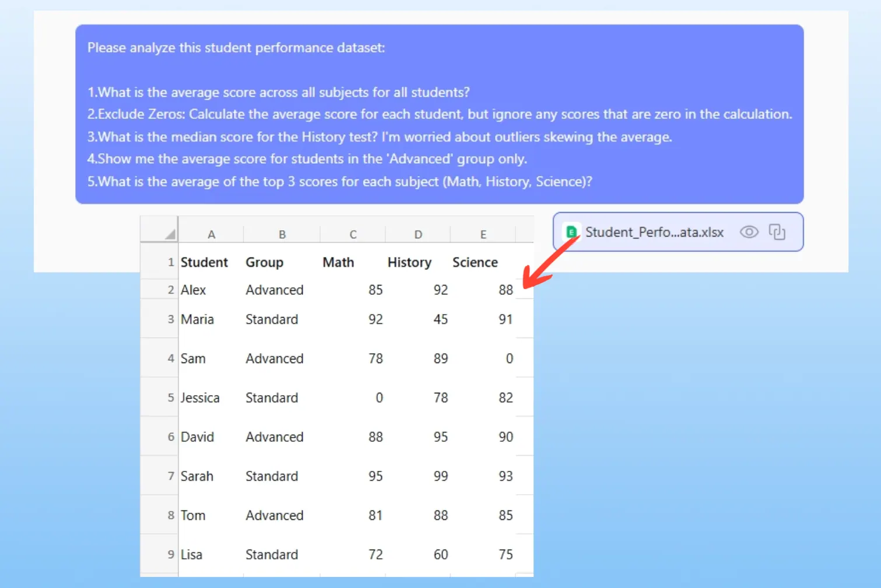The height and width of the screenshot is (588, 881).
Task: Click the History header cell
Action: pos(409,262)
